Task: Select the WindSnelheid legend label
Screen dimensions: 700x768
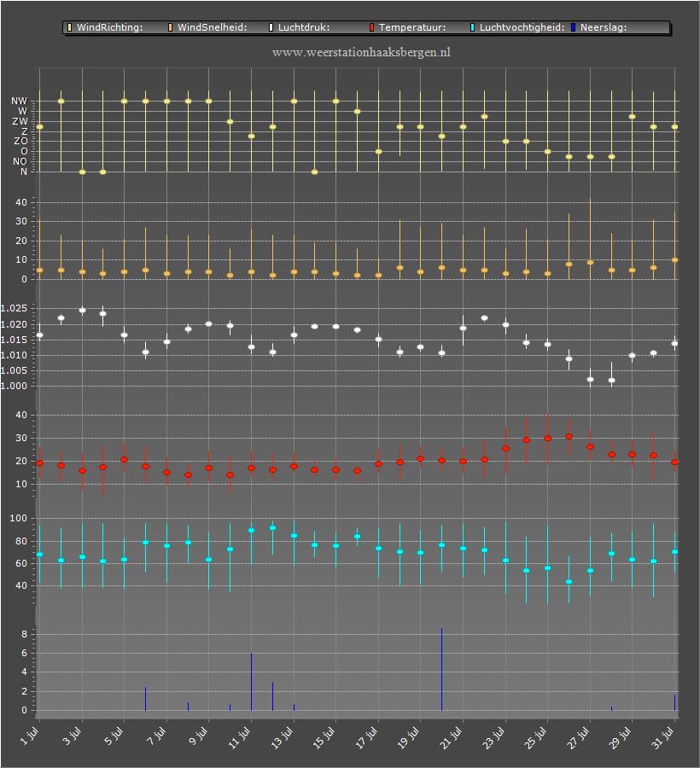Action: [x=212, y=27]
